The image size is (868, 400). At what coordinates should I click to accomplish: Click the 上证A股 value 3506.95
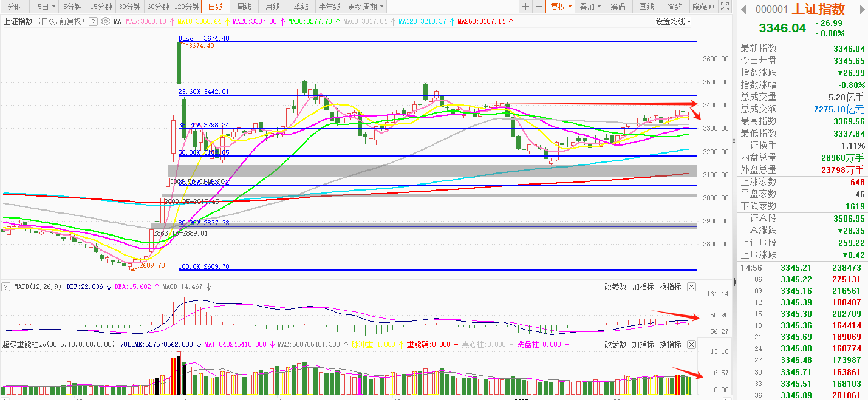tap(849, 219)
